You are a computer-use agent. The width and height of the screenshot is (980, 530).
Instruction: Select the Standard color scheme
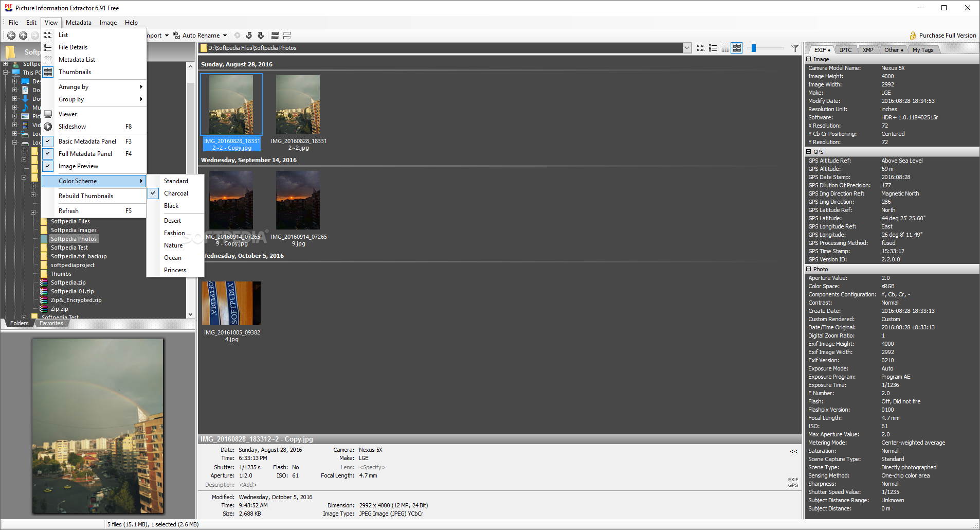coord(176,181)
